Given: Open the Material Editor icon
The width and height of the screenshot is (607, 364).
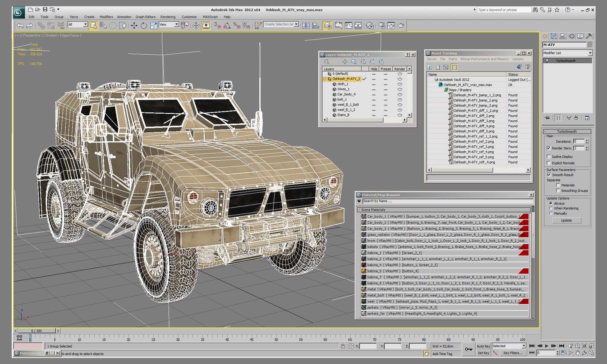Looking at the screenshot, I should coord(370,25).
